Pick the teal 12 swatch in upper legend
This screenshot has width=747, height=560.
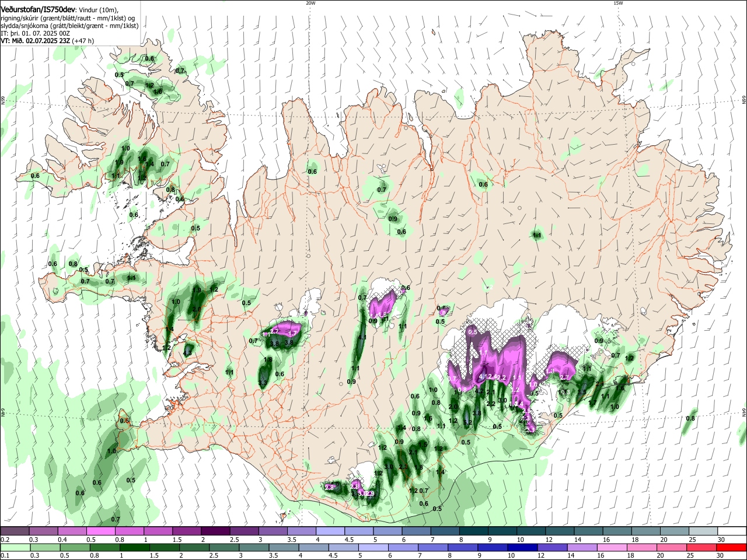tap(560, 531)
